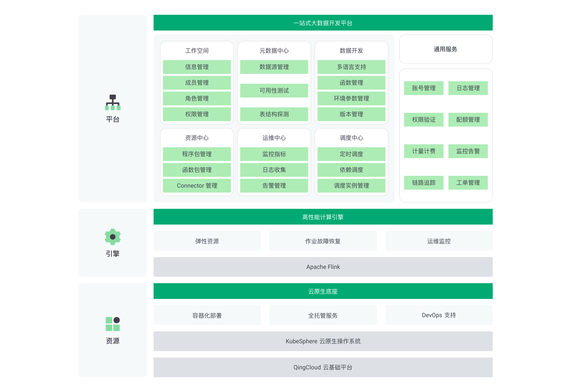Click the 账号管理 block
Viewport: 571px width, 392px height.
[x=424, y=88]
